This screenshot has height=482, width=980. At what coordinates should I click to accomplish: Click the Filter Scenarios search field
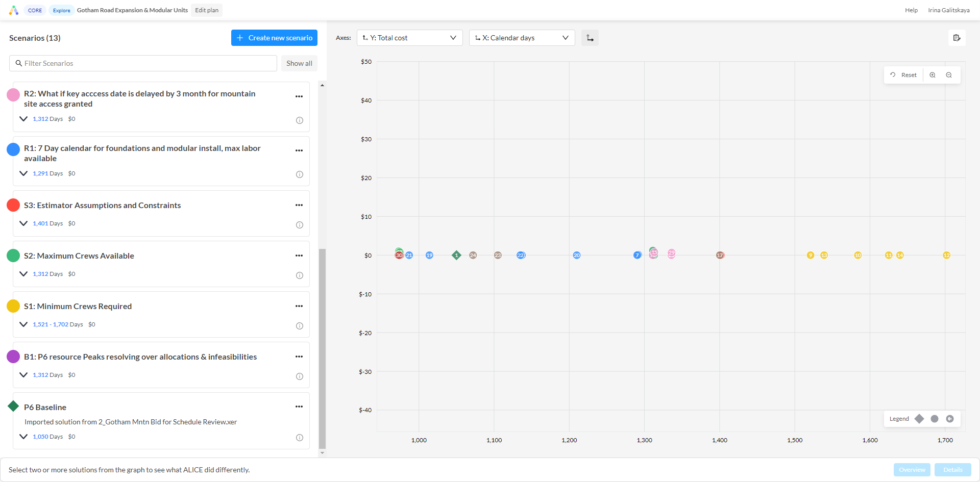(x=143, y=63)
